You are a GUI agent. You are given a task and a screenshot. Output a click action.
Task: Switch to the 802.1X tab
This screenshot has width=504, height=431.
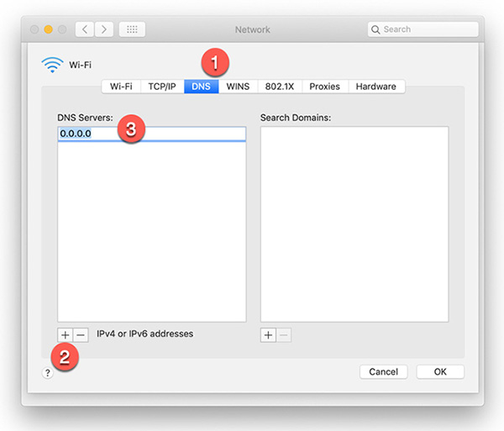pos(280,87)
